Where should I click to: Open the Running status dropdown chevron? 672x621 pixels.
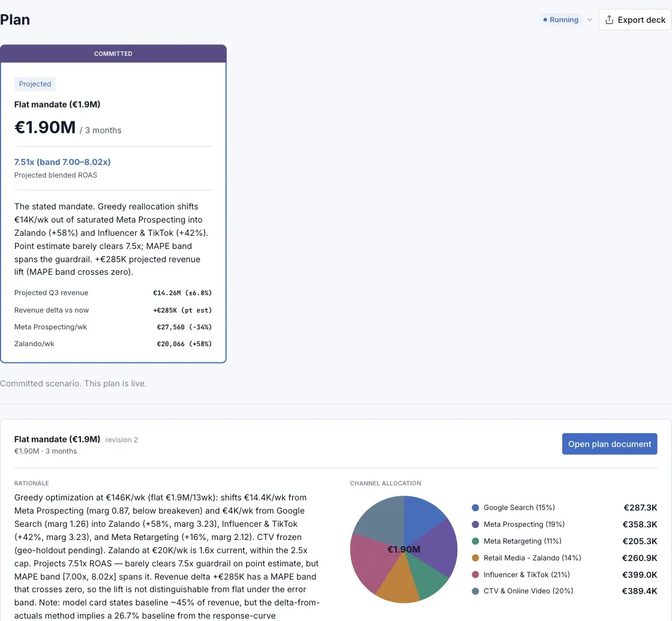[x=589, y=20]
